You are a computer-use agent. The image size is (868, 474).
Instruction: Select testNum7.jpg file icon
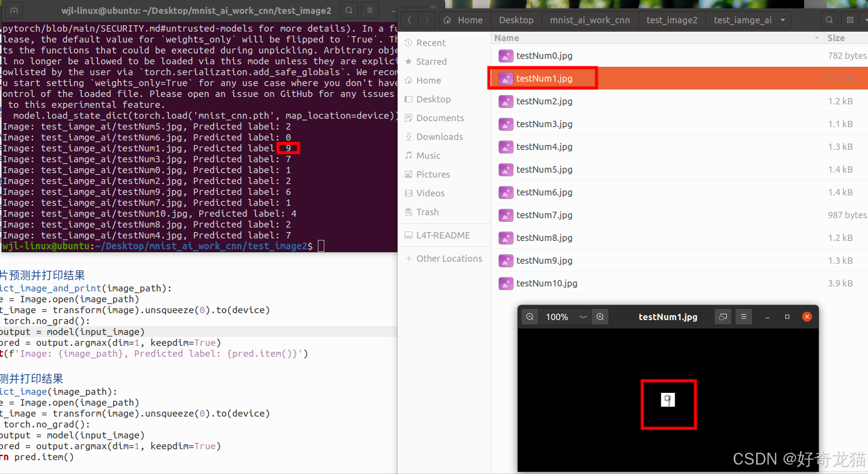pyautogui.click(x=506, y=215)
